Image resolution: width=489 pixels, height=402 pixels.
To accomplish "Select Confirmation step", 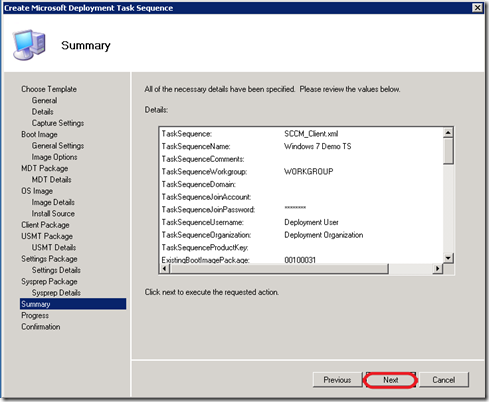I will pos(41,327).
